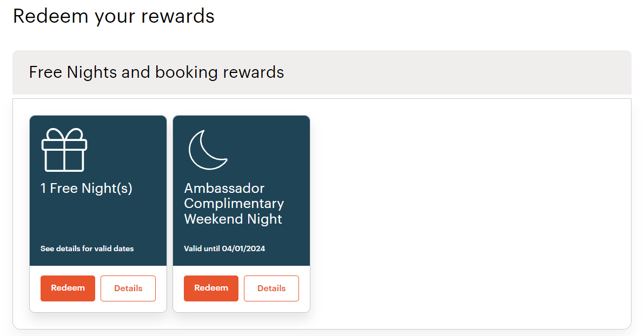Click "See details for valid dates" text
644x336 pixels.
[x=87, y=248]
